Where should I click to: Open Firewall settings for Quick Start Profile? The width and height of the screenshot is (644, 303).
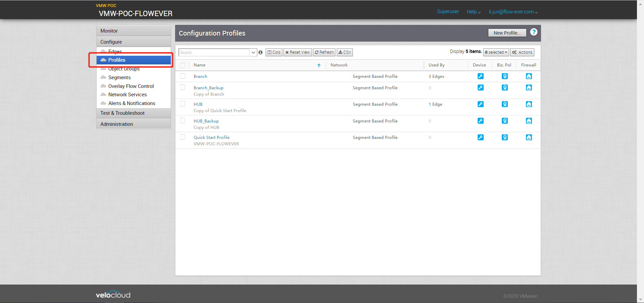pos(529,137)
